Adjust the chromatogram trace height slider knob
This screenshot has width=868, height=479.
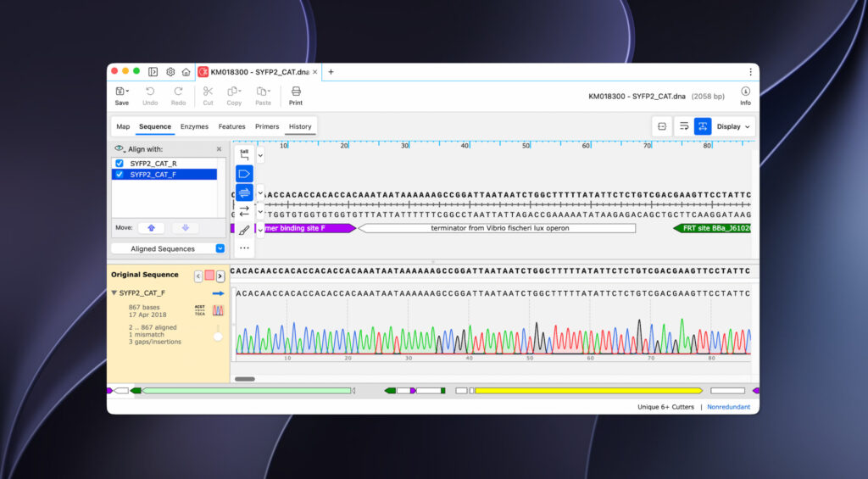click(218, 337)
